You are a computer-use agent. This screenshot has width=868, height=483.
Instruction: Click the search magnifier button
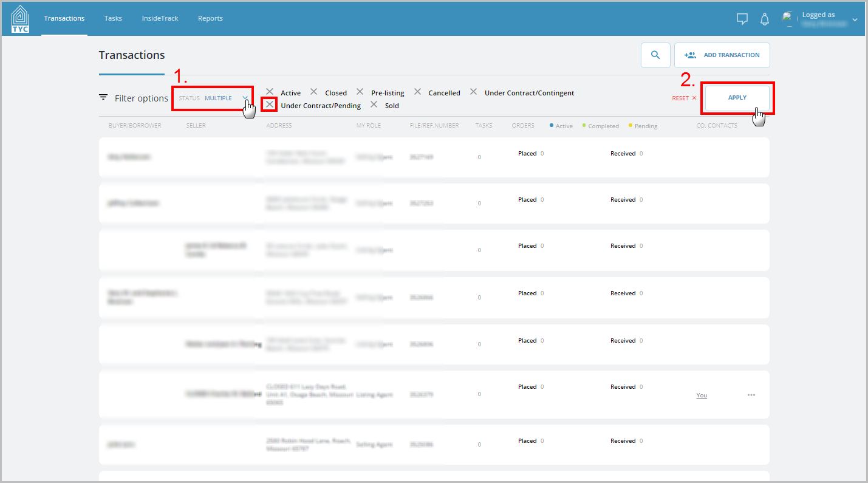[x=655, y=55]
